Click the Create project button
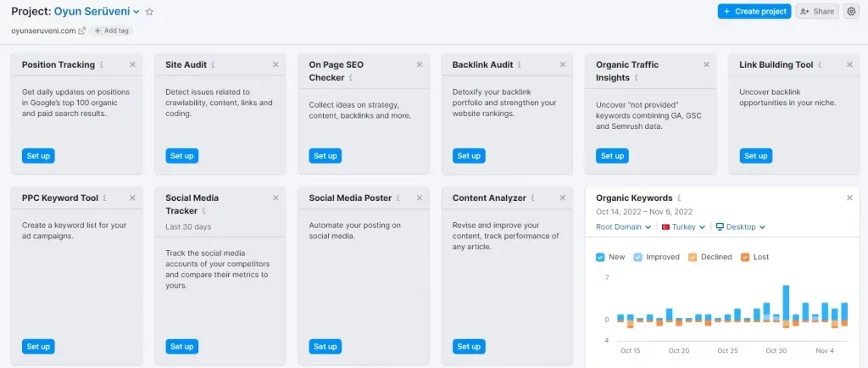Image resolution: width=868 pixels, height=368 pixels. [x=754, y=12]
